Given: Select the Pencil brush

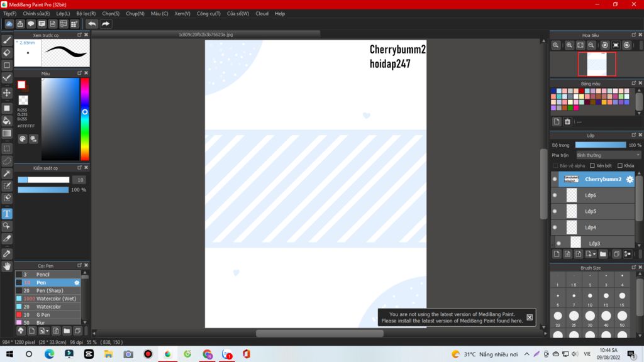Looking at the screenshot, I should tap(48, 274).
